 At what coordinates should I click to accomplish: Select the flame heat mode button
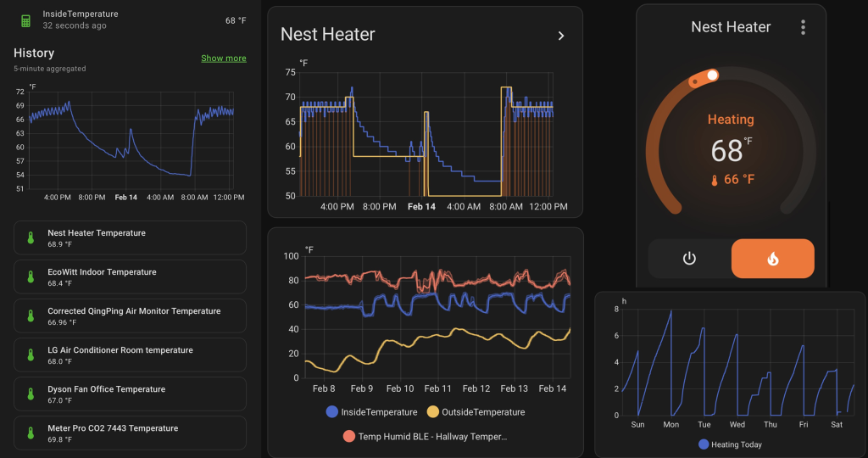click(772, 259)
